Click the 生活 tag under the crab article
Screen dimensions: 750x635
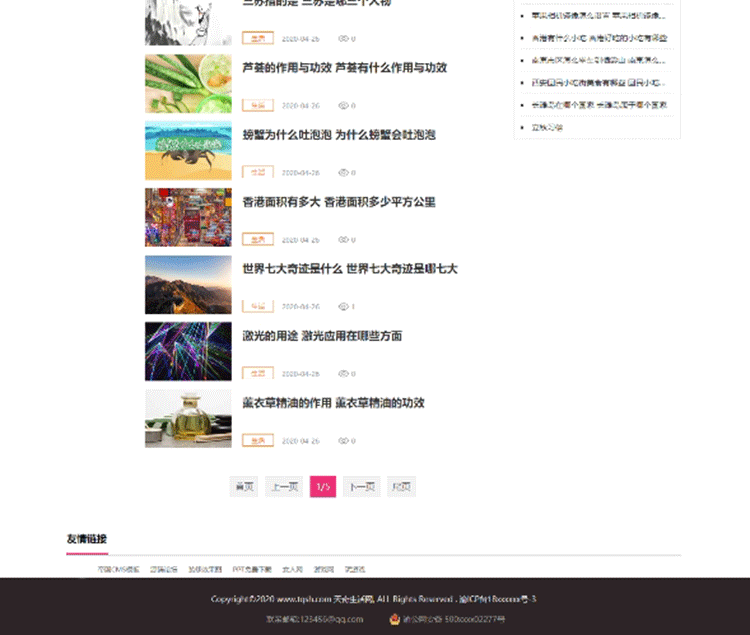(258, 172)
